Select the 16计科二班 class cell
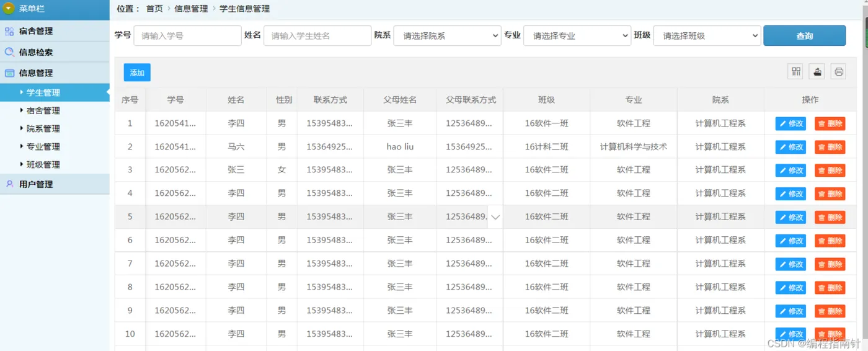Screen dimensions: 868x351 coord(547,147)
